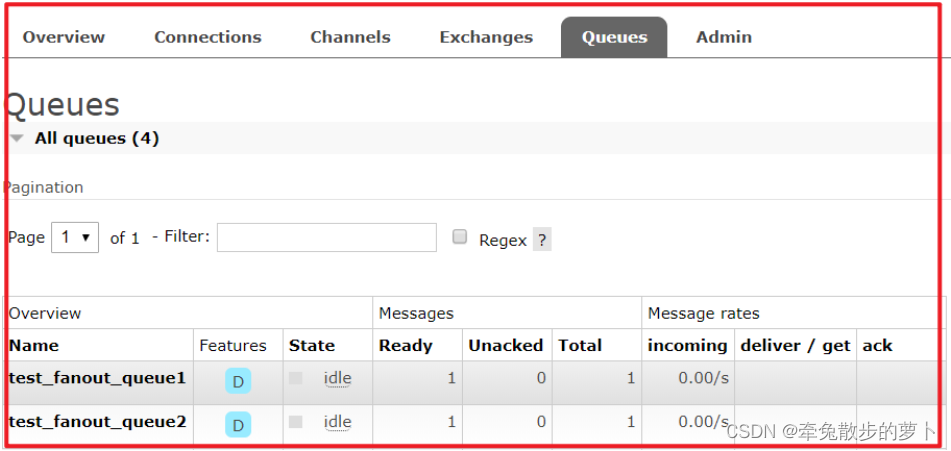Click the Pagination heading
The image size is (951, 451).
coord(44,188)
